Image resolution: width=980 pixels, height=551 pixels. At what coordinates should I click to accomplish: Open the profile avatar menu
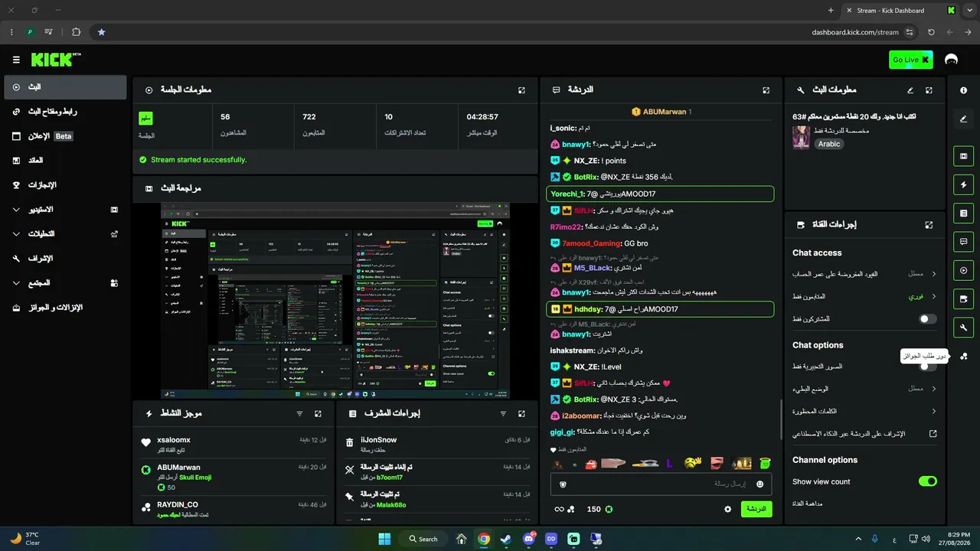pyautogui.click(x=952, y=60)
